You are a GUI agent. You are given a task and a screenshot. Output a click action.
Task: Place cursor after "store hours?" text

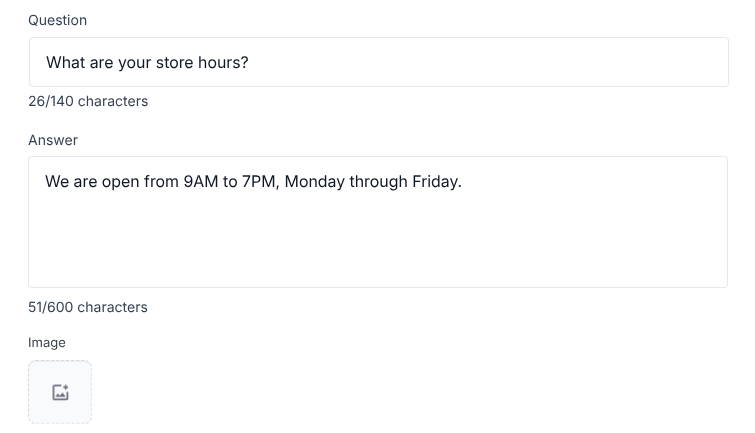[x=250, y=62]
